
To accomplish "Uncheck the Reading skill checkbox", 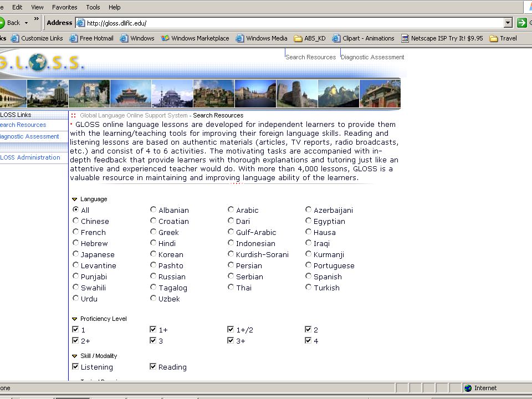I will tap(153, 366).
